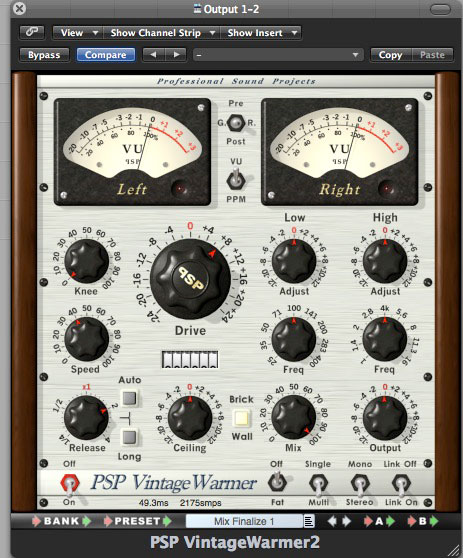This screenshot has height=558, width=463.
Task: Open the plugin settings preset dropdown
Action: (x=278, y=55)
